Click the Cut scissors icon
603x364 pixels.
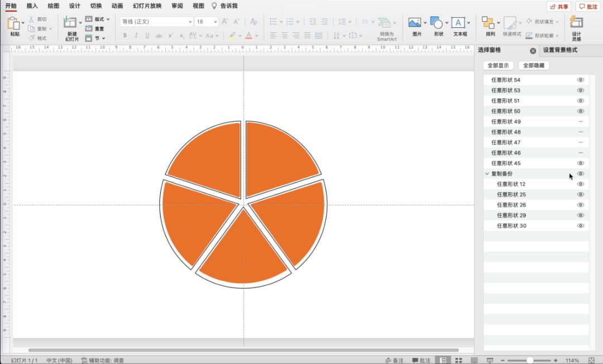[x=31, y=19]
